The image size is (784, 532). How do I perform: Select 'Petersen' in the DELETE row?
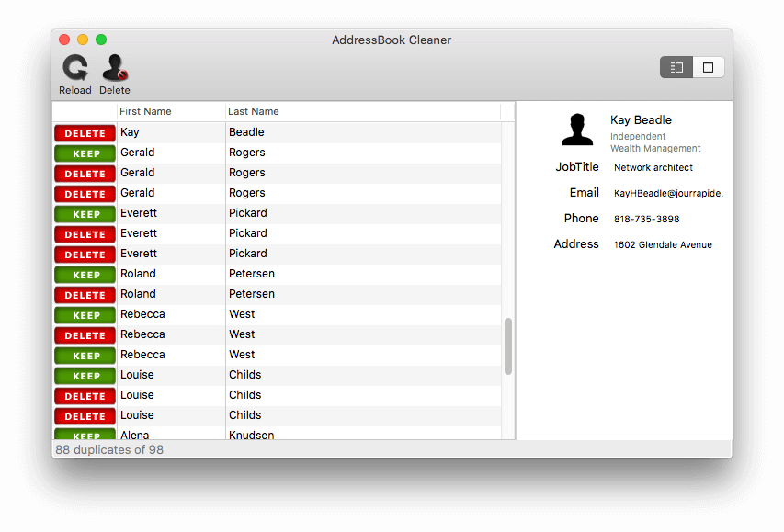(x=252, y=293)
